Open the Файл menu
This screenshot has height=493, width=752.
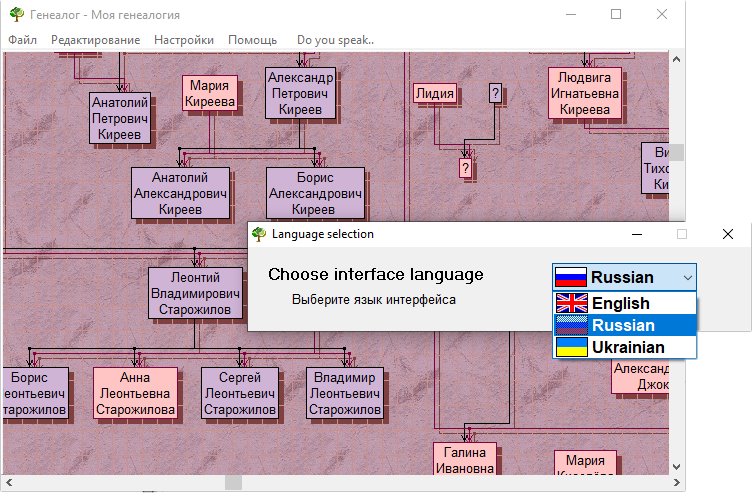tap(22, 40)
